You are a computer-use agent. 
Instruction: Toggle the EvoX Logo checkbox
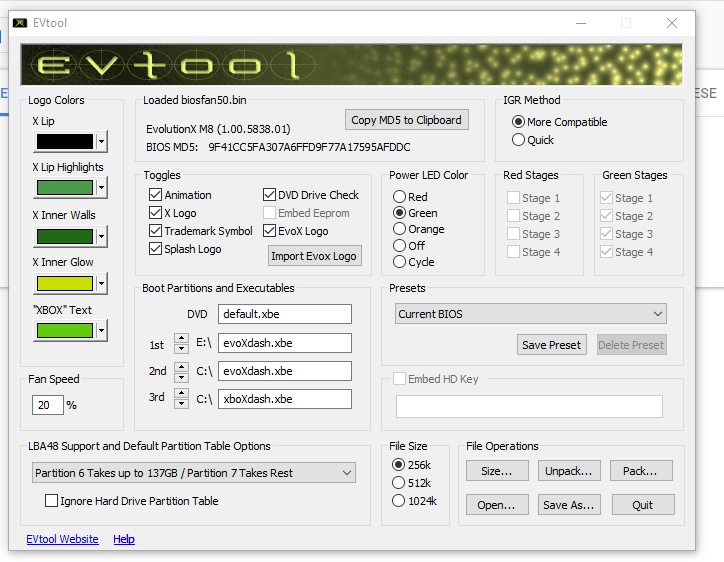tap(296, 231)
